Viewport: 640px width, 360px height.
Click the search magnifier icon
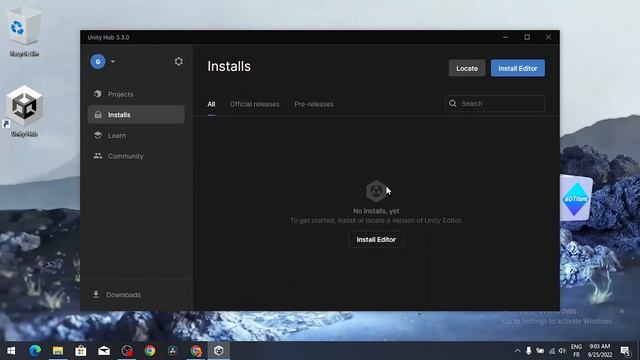(453, 104)
